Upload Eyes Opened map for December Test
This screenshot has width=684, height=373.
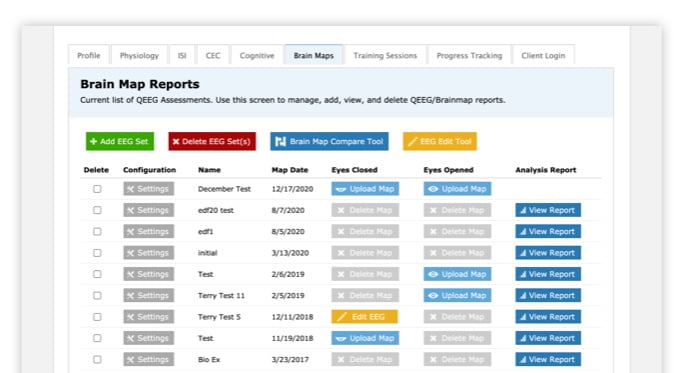pos(457,189)
